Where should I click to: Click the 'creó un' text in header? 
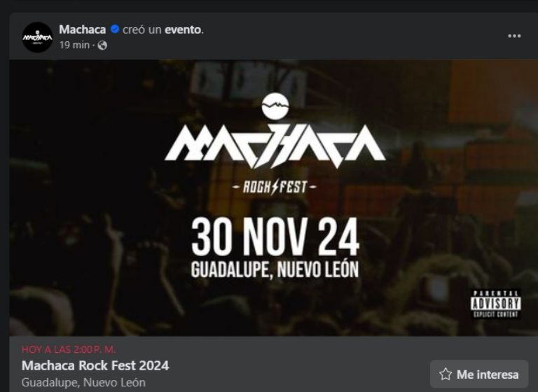click(142, 29)
